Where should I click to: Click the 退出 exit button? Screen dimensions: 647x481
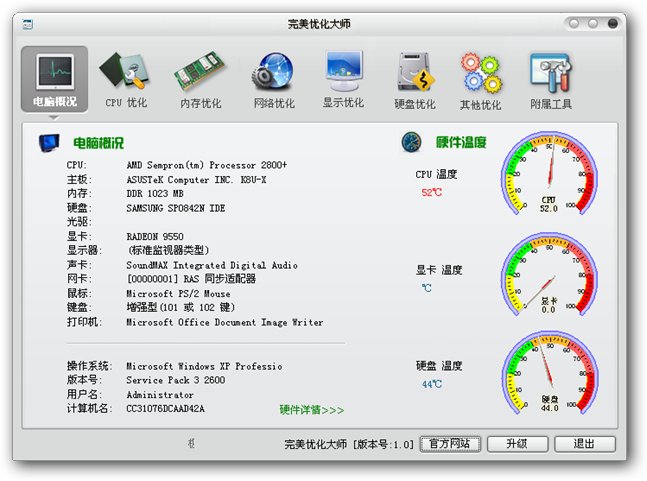[584, 444]
